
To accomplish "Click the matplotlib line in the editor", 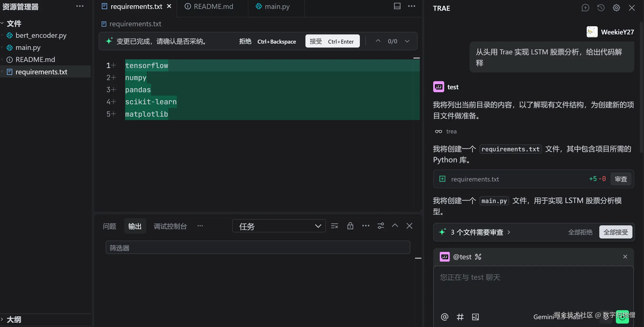I will click(x=146, y=114).
